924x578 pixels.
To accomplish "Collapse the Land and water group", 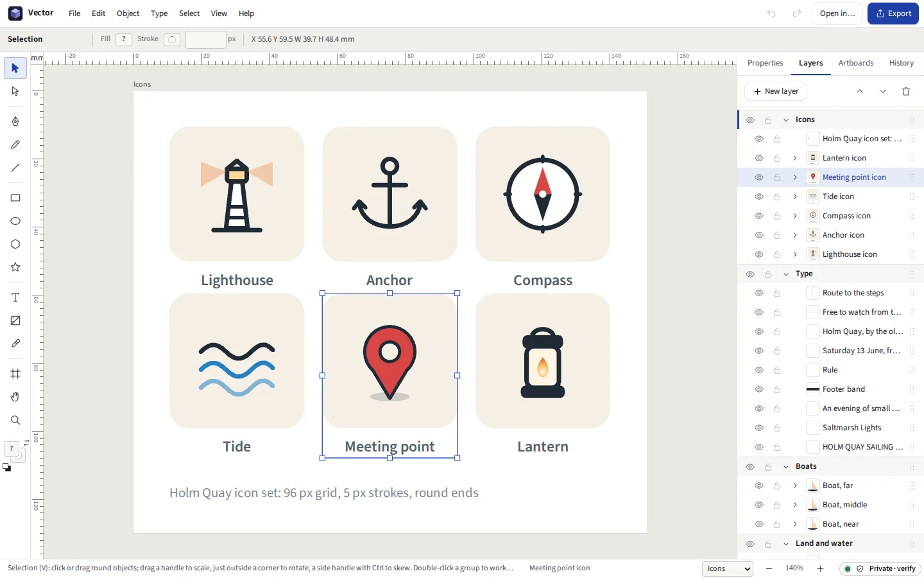I will pos(785,543).
